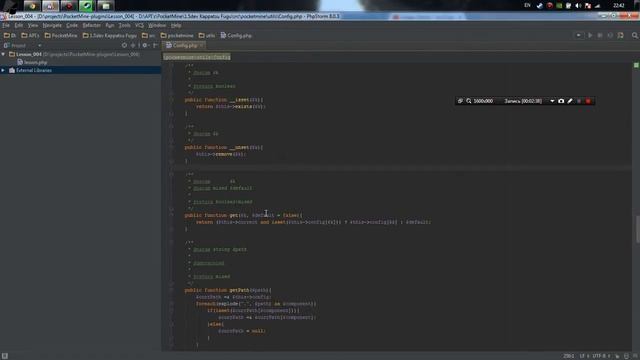The width and height of the screenshot is (640, 360).
Task: Click the PocketMine breadcrumb folder
Action: tap(61, 36)
